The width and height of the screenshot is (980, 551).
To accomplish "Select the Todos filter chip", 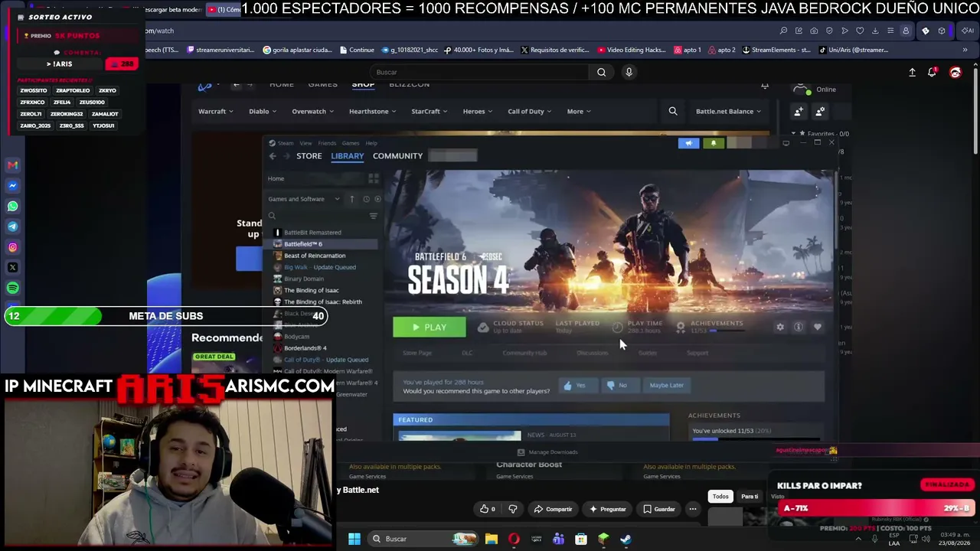I will (x=720, y=497).
